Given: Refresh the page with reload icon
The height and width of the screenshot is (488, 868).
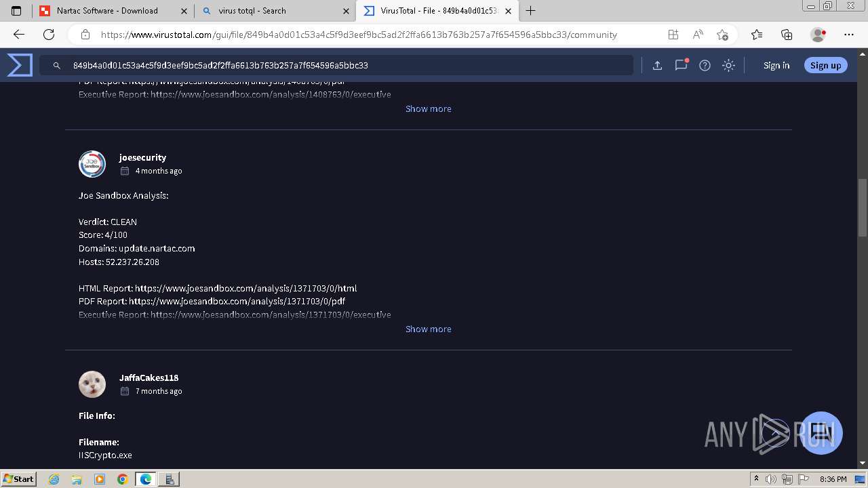Looking at the screenshot, I should (x=49, y=35).
